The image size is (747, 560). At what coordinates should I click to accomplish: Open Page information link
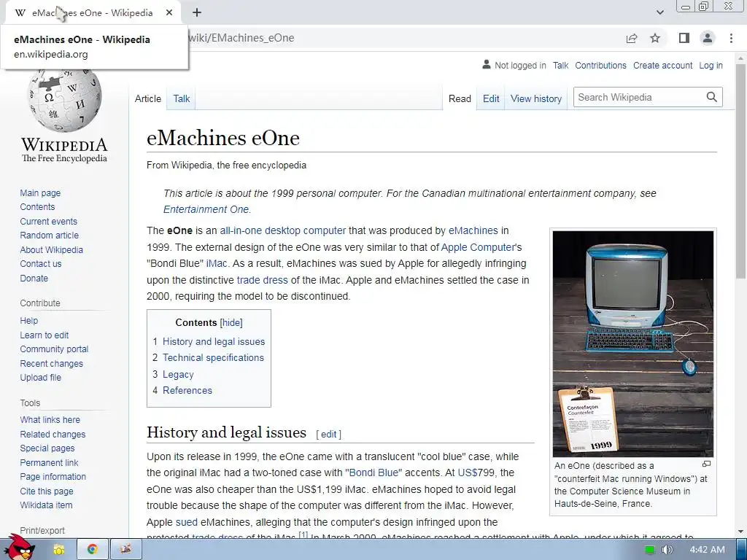tap(53, 477)
